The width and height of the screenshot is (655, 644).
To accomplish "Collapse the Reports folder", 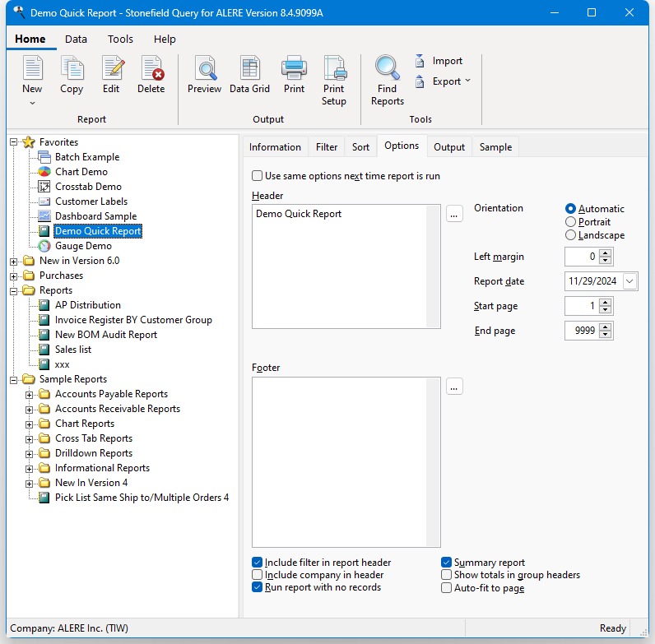I will [14, 291].
